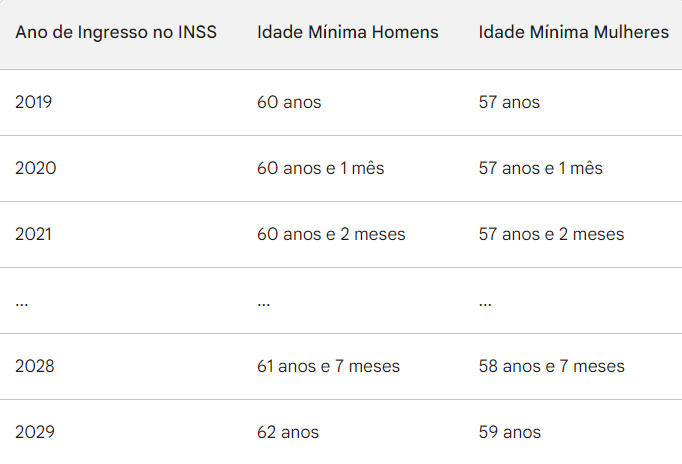Click the '61 anos e 7 meses' cell
This screenshot has height=464, width=682.
(x=328, y=366)
